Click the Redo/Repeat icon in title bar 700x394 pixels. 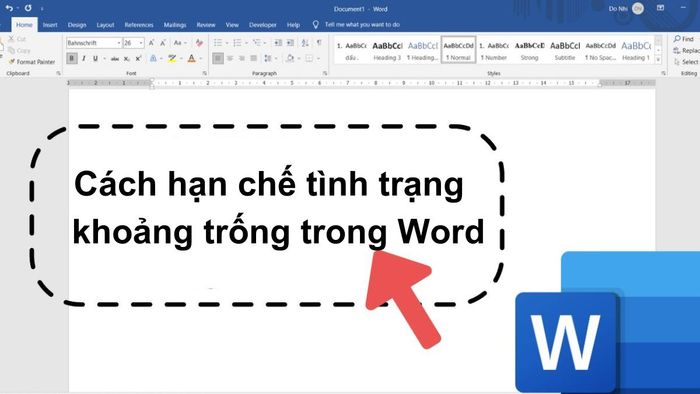[x=28, y=8]
